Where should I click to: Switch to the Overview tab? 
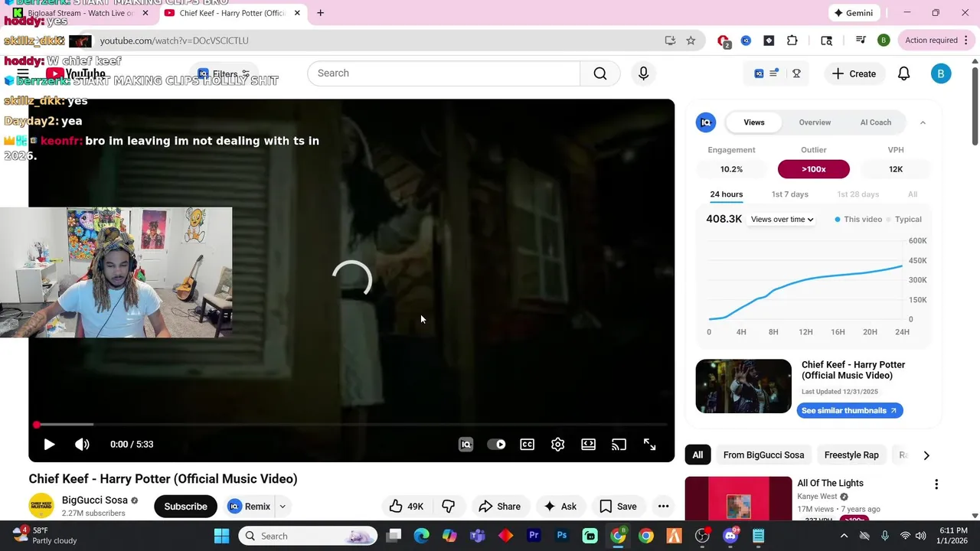[x=815, y=122]
